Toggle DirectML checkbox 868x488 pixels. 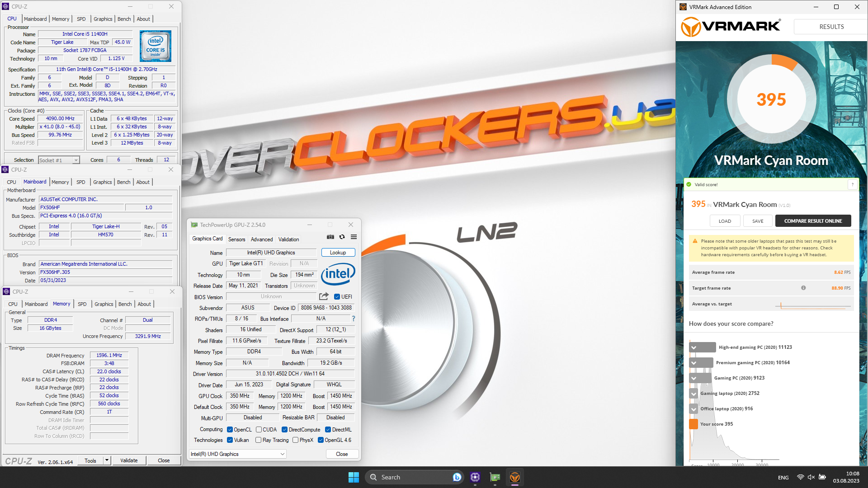(x=328, y=430)
